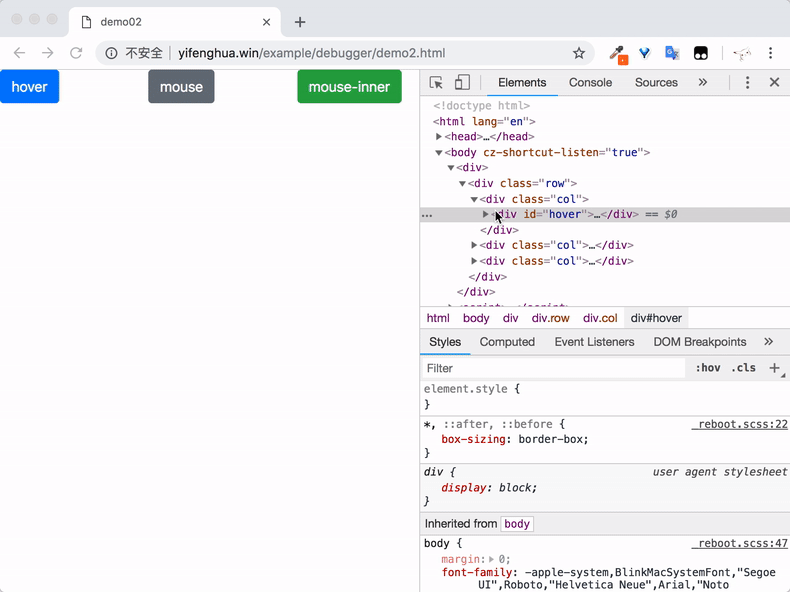Open the Event Listeners tab

coord(595,342)
